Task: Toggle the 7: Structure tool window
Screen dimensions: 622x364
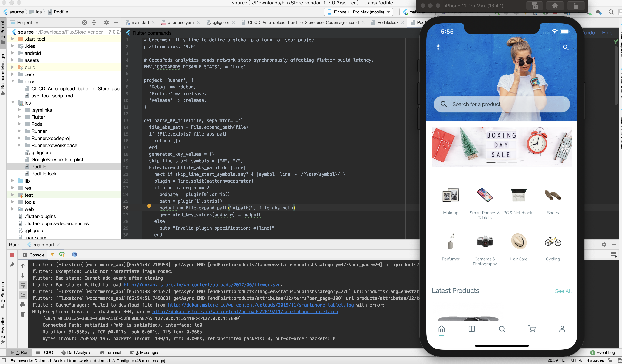Action: 3,294
